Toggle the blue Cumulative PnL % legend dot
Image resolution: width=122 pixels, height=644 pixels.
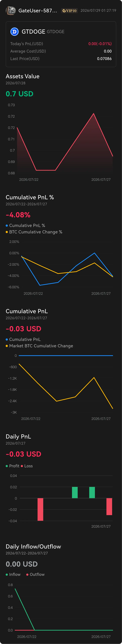pyautogui.click(x=7, y=225)
